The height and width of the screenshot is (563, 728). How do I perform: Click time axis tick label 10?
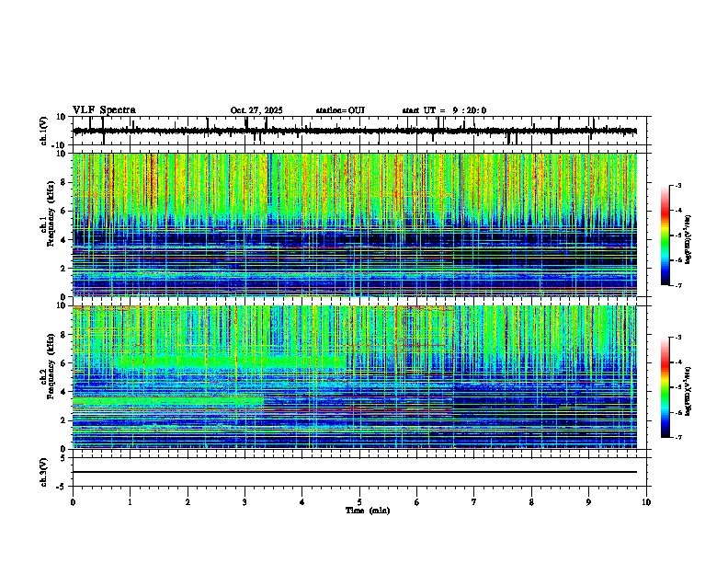[646, 502]
